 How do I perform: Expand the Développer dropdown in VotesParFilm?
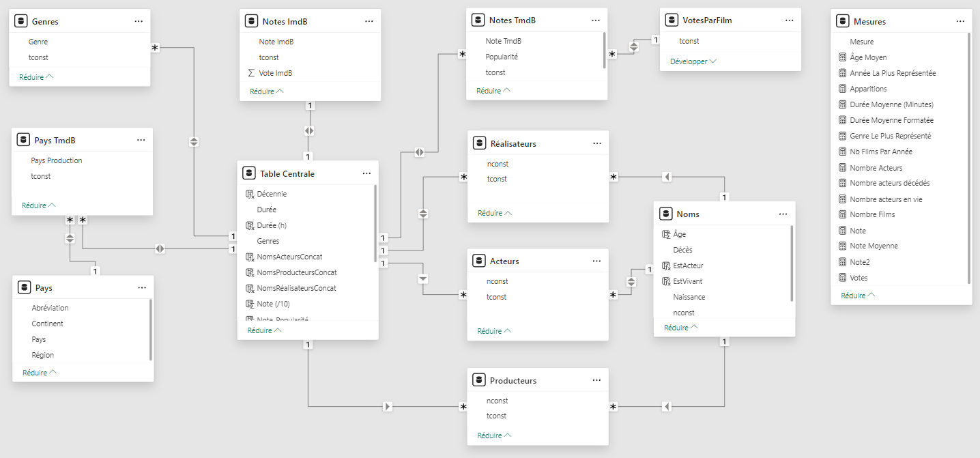click(x=691, y=61)
